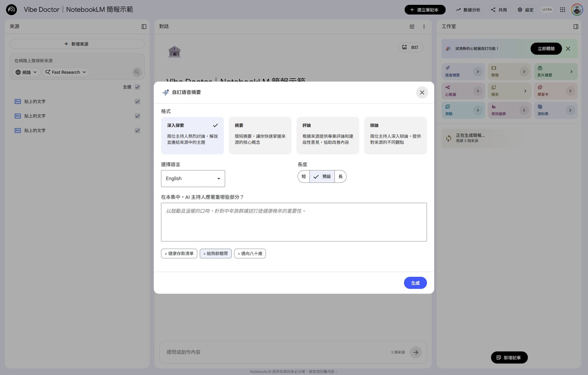The height and width of the screenshot is (375, 588).
Task: Expand 資料表 options arrow
Action: click(570, 110)
